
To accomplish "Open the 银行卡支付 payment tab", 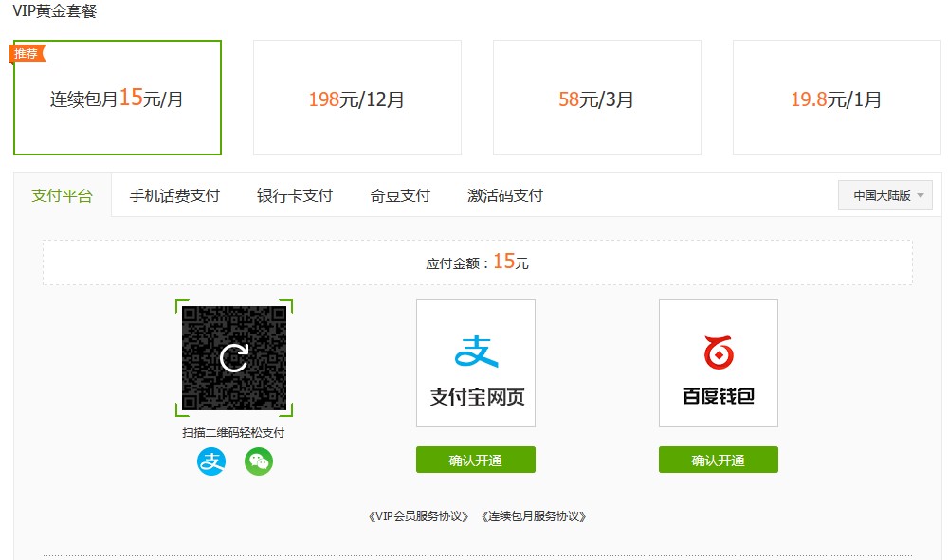I will click(296, 195).
